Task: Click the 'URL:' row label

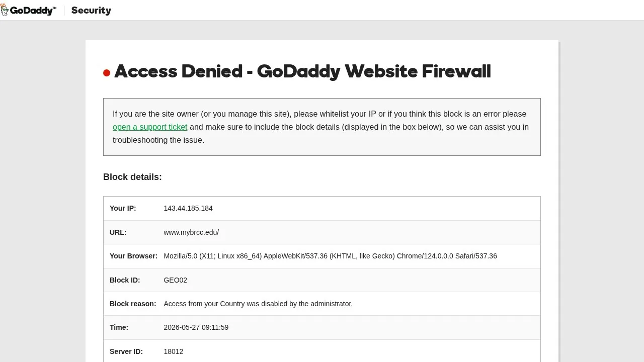Action: (x=118, y=232)
